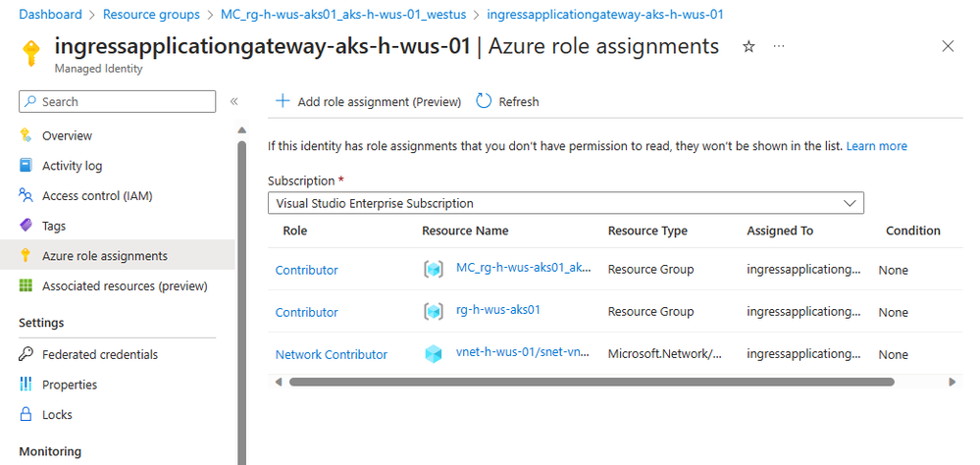The width and height of the screenshot is (980, 465).
Task: Open Contributor role for rg-h-wus-aks01 row
Action: click(306, 312)
